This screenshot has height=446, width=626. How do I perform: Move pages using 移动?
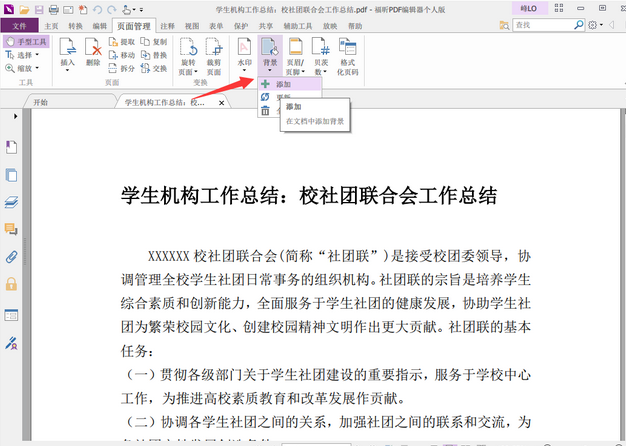122,55
